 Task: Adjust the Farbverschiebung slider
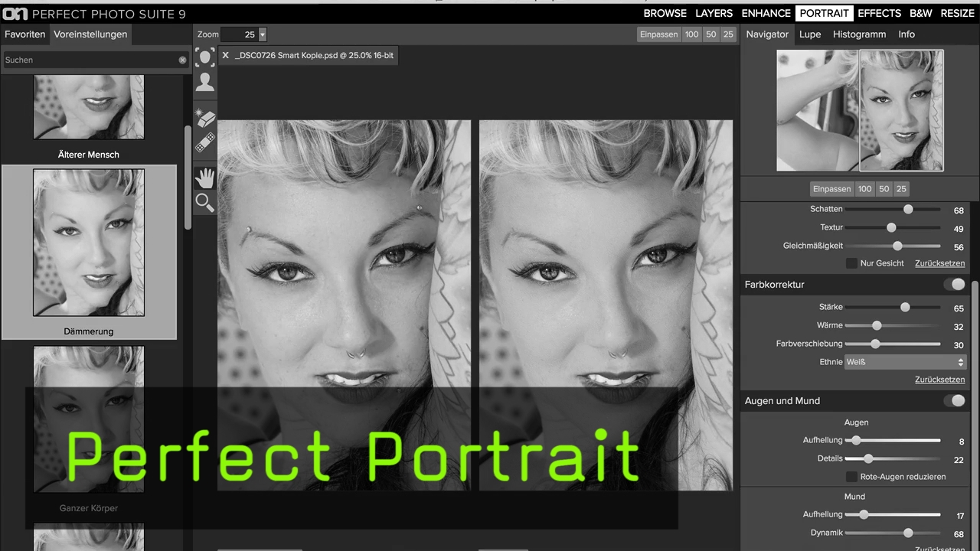click(875, 344)
